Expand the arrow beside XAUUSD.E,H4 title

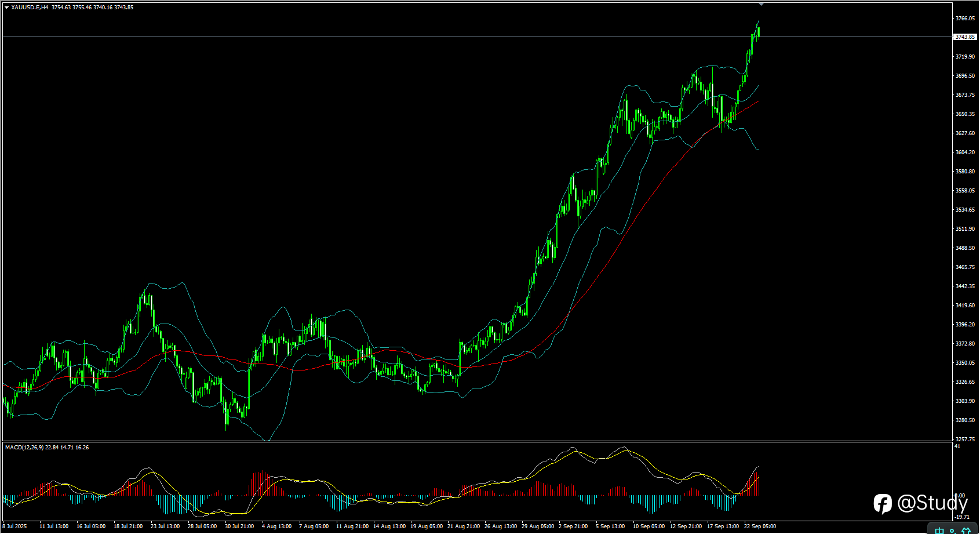(x=6, y=8)
